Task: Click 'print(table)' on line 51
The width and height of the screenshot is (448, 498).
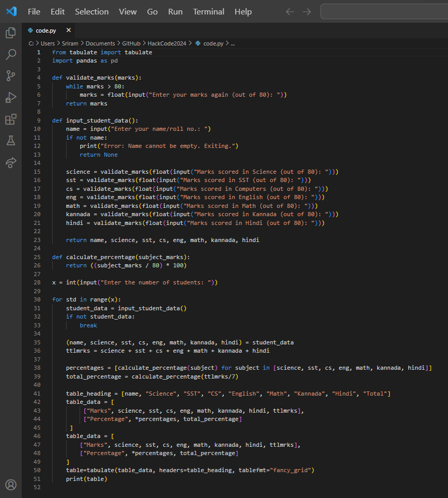Action: 87,479
